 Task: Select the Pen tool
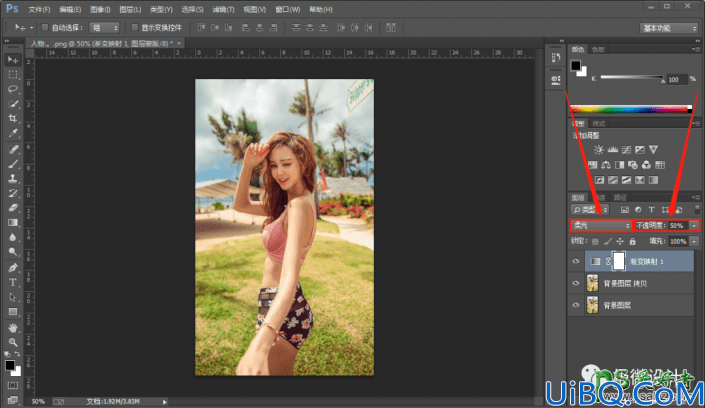tap(13, 268)
